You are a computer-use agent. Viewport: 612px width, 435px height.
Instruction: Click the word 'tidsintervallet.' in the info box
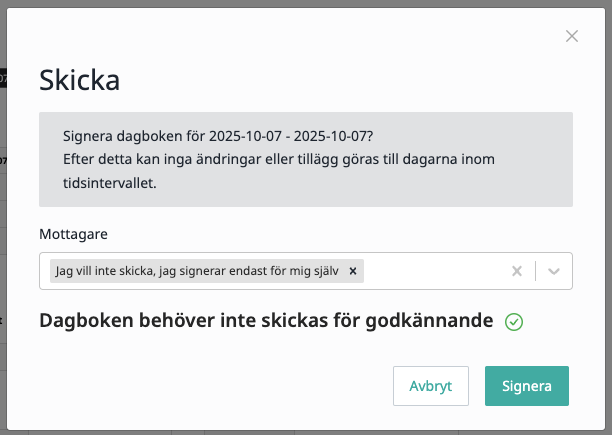click(x=110, y=183)
